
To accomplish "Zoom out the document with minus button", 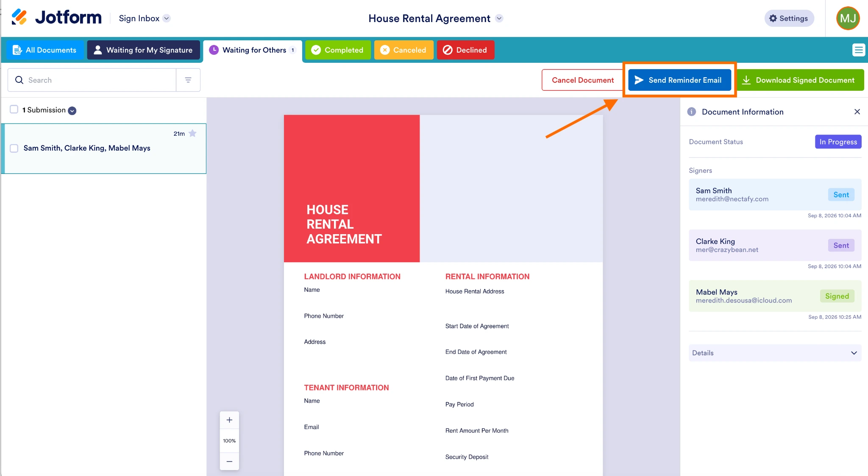I will 229,461.
